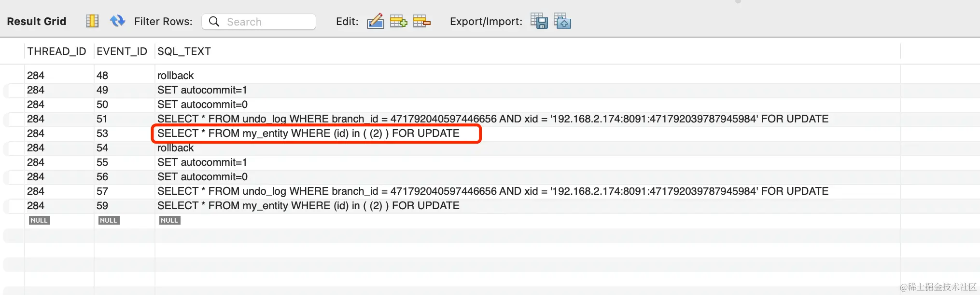
Task: Select the SET autocommit=0 cell of event 56
Action: (528, 177)
